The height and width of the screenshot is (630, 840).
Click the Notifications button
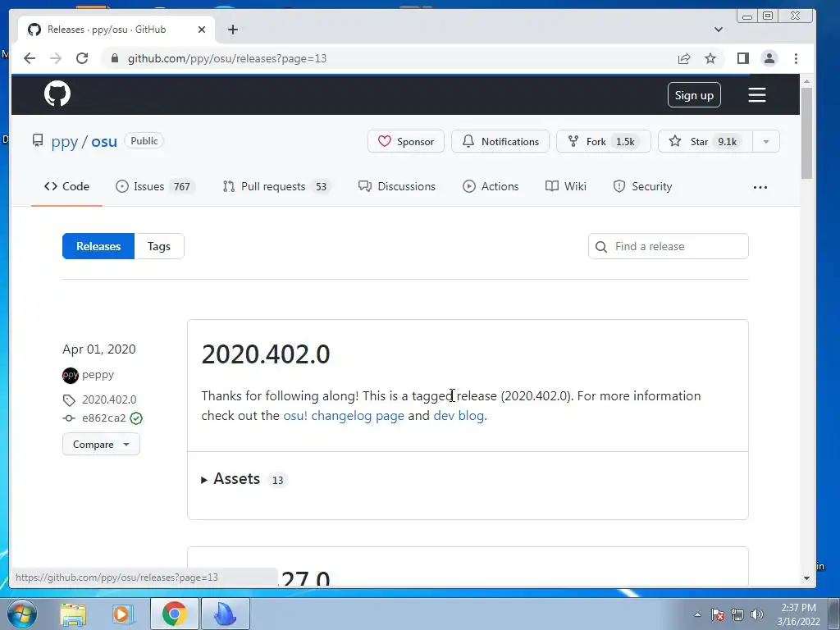500,141
